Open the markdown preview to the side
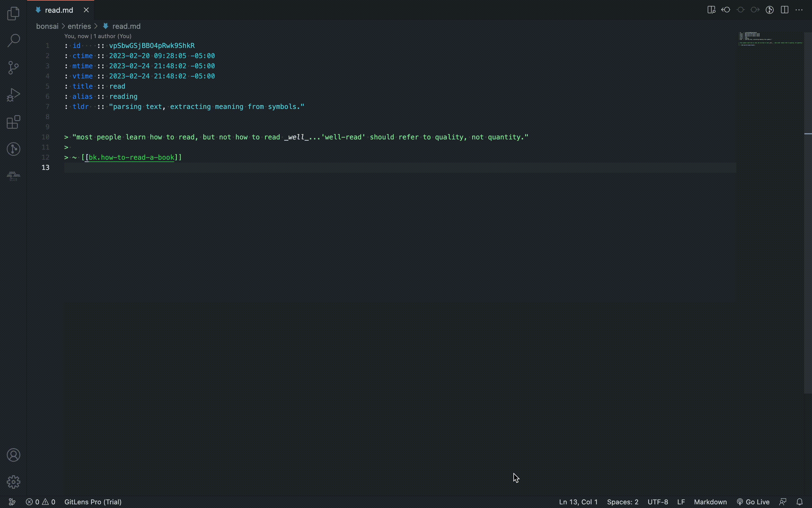Viewport: 812px width, 508px height. 711,10
